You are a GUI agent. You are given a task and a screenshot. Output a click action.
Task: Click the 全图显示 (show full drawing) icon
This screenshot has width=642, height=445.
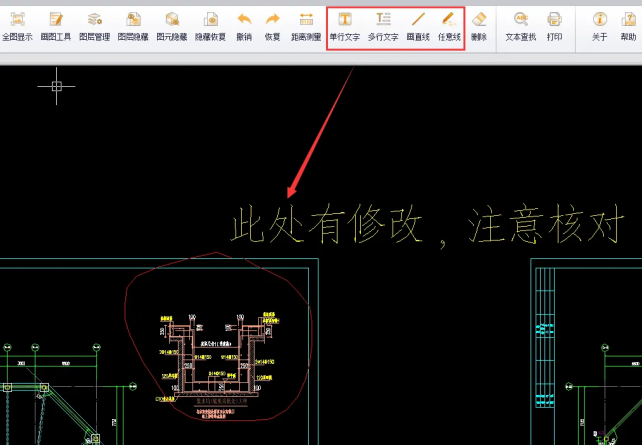point(16,25)
